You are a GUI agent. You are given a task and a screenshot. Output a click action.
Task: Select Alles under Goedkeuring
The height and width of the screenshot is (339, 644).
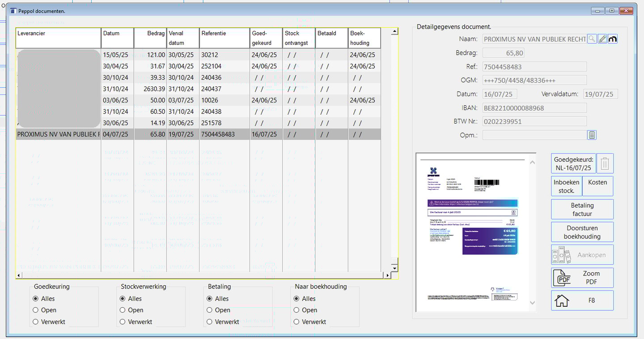(36, 299)
